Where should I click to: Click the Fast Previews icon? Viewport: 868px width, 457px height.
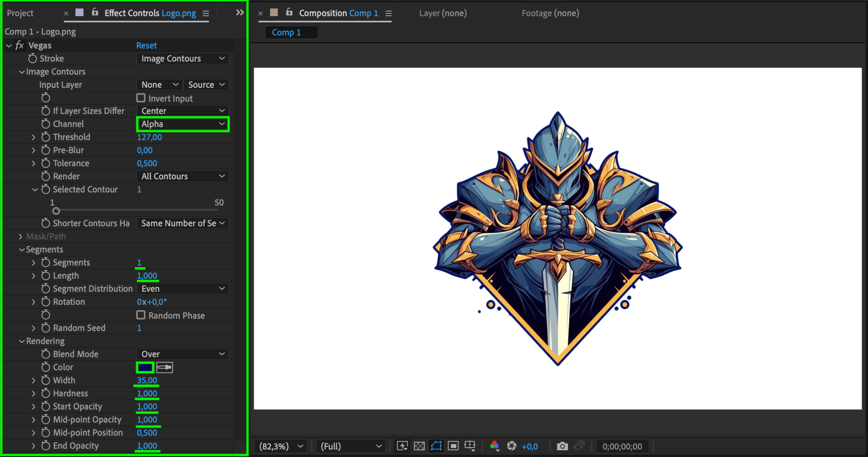[402, 446]
